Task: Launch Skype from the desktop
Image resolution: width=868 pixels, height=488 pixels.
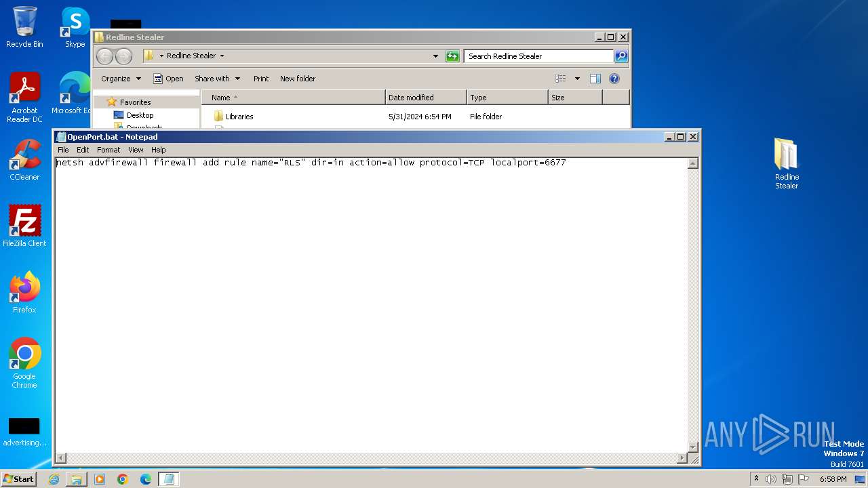Action: pos(75,27)
